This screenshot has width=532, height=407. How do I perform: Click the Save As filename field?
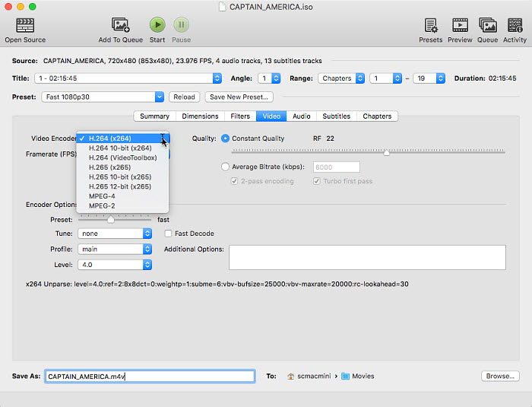click(x=150, y=377)
